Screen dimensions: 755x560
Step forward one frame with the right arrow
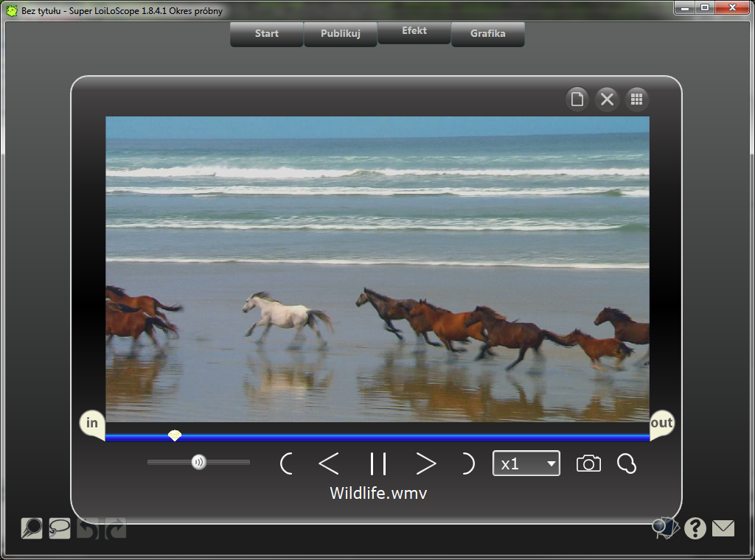(425, 463)
